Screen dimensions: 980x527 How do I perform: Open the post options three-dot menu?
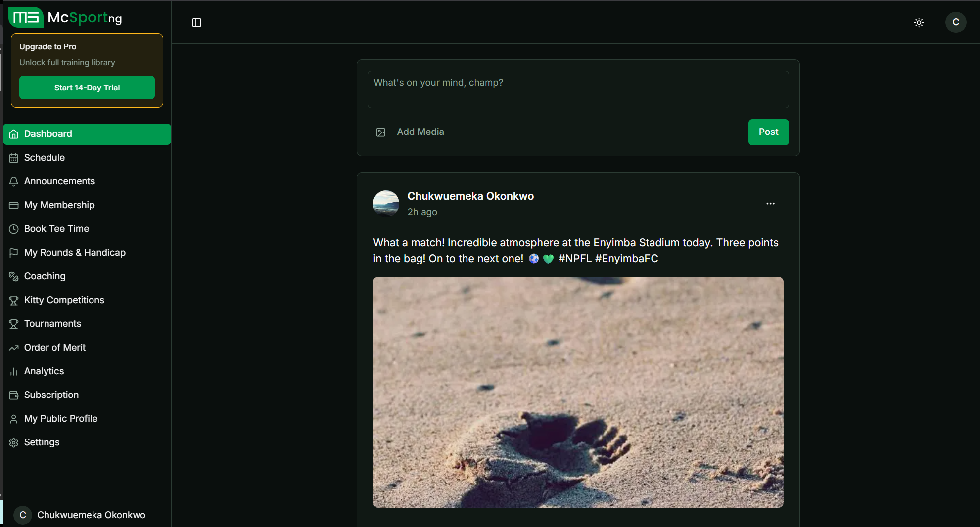[x=770, y=203]
